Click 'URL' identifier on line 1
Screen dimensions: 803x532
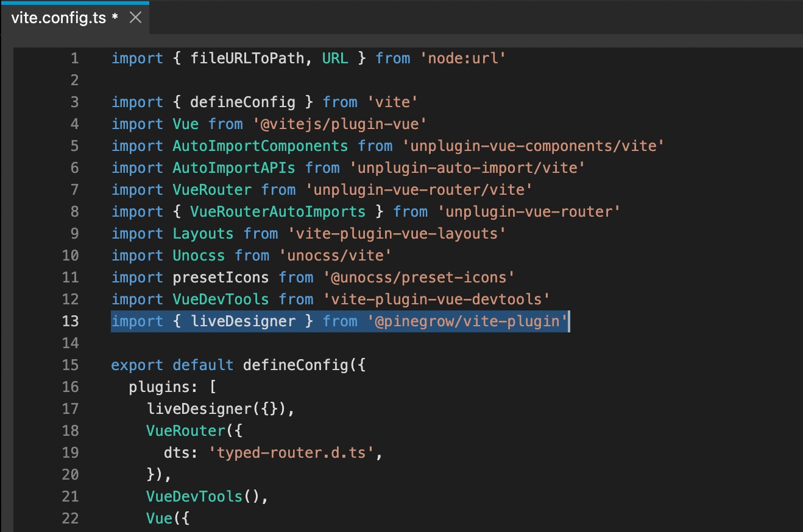point(335,58)
